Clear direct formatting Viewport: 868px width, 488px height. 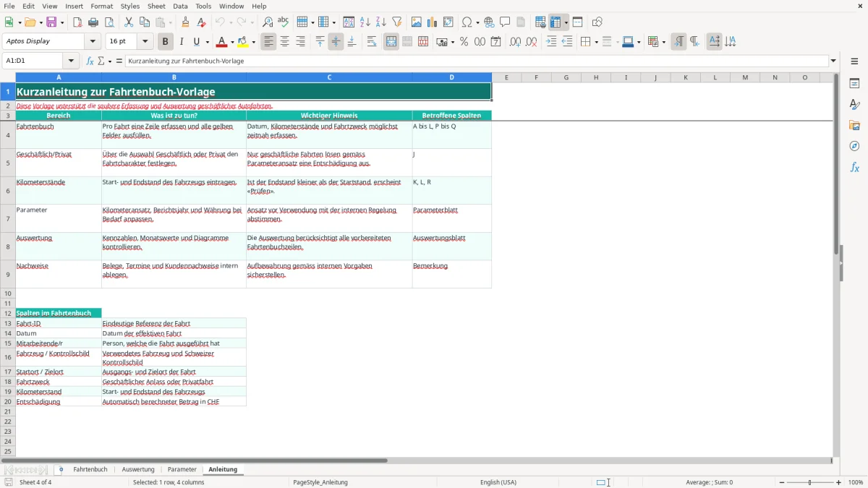click(x=202, y=22)
